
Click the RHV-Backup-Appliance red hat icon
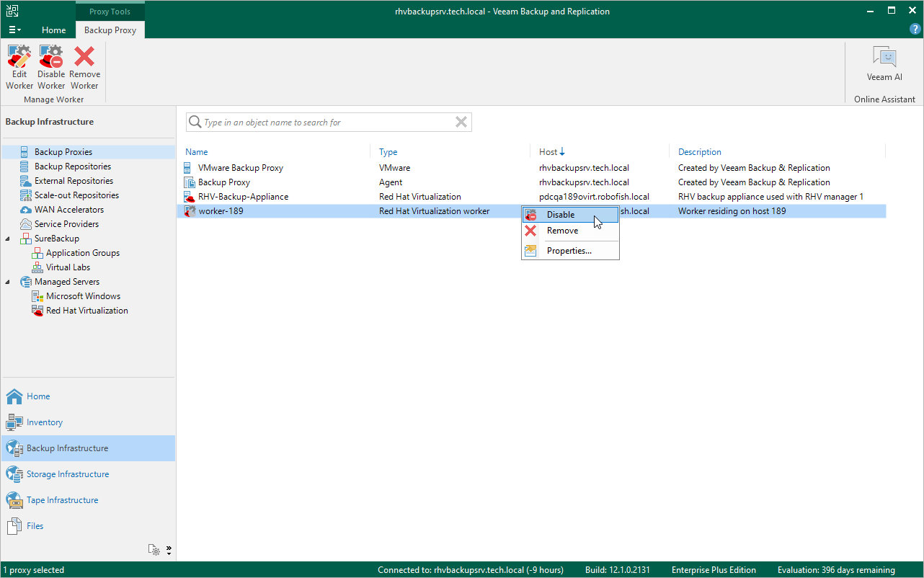pos(190,197)
